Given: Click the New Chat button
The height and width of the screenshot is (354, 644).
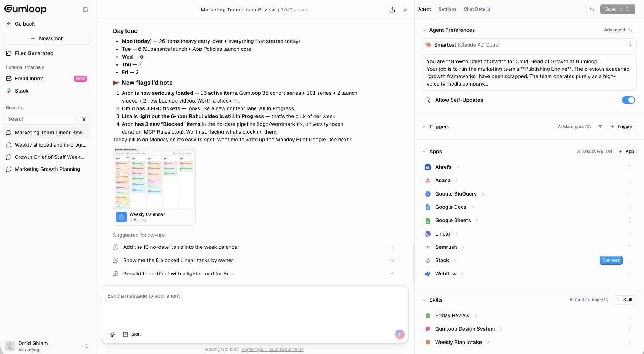Looking at the screenshot, I should click(x=47, y=39).
